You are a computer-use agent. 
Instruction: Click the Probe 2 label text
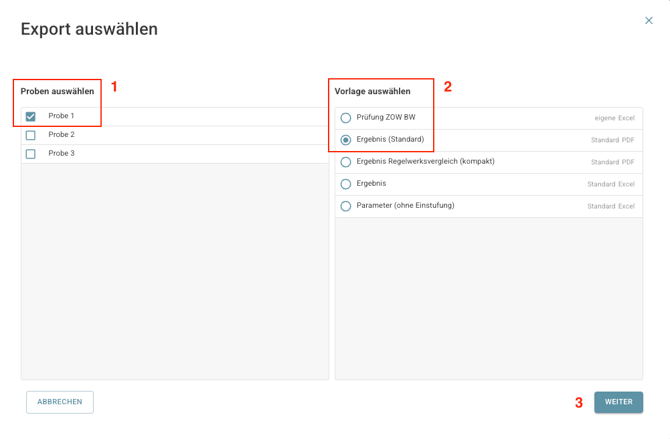click(61, 135)
